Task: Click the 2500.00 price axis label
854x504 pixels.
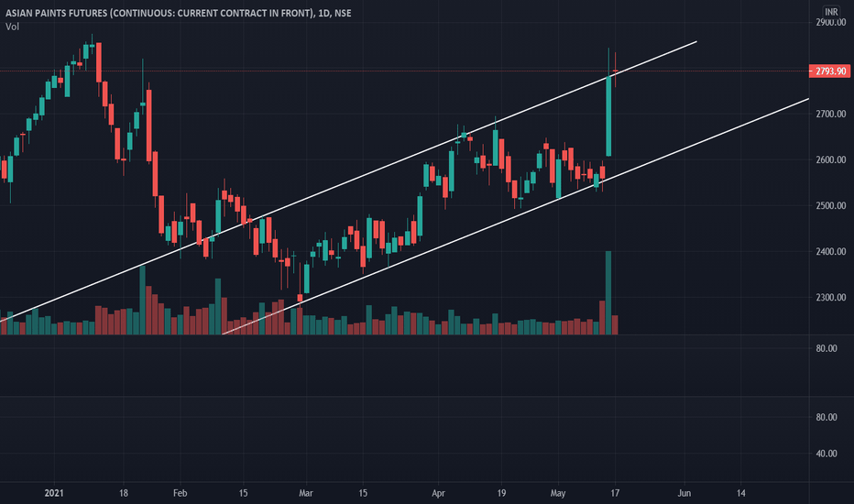Action: [830, 205]
